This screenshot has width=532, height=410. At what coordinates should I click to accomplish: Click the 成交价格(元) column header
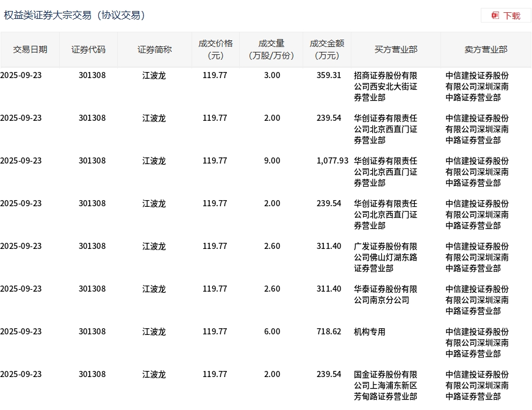(215, 49)
